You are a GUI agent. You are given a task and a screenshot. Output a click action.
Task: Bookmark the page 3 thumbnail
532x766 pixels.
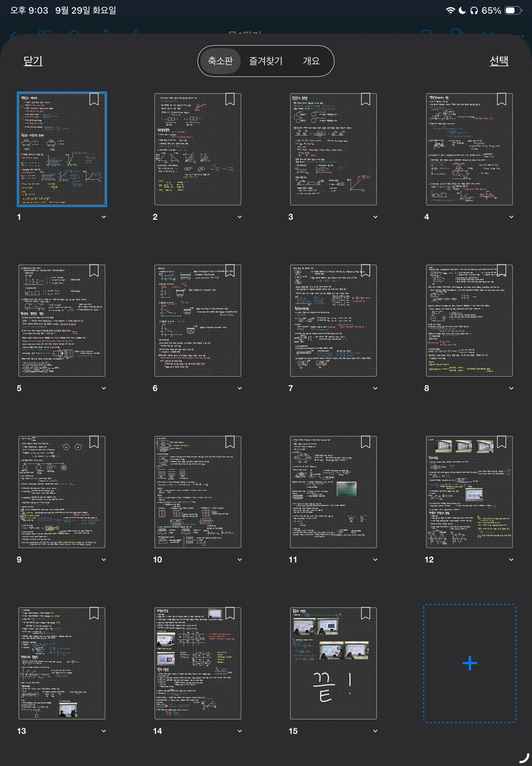pos(366,99)
